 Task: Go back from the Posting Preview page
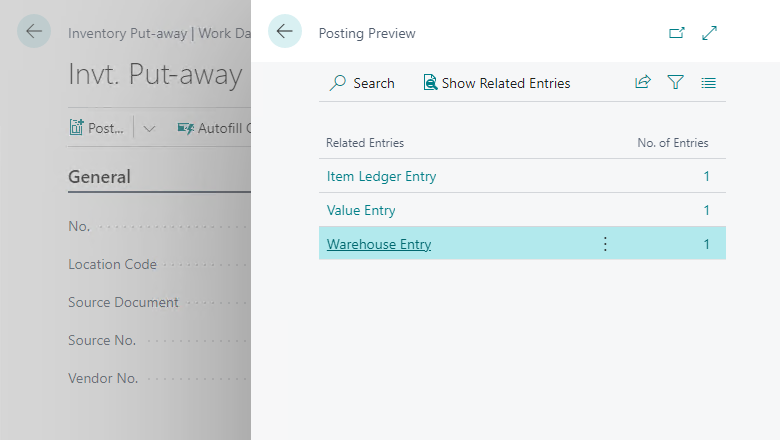coord(285,32)
